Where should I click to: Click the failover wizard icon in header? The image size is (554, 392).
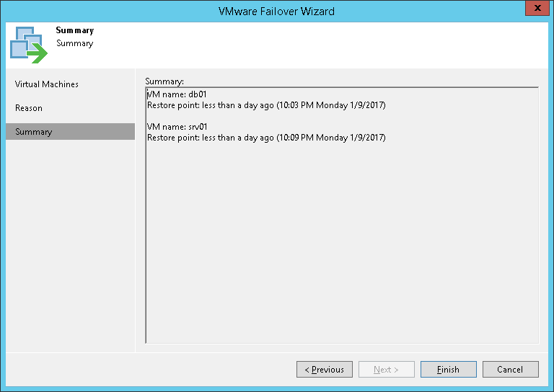click(29, 45)
